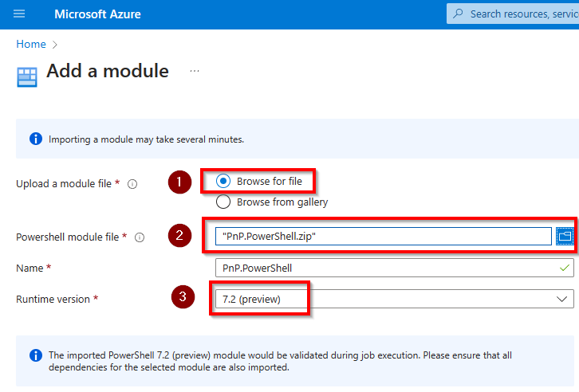Click the search magnifier icon
Image resolution: width=579 pixels, height=392 pixels.
coord(458,14)
